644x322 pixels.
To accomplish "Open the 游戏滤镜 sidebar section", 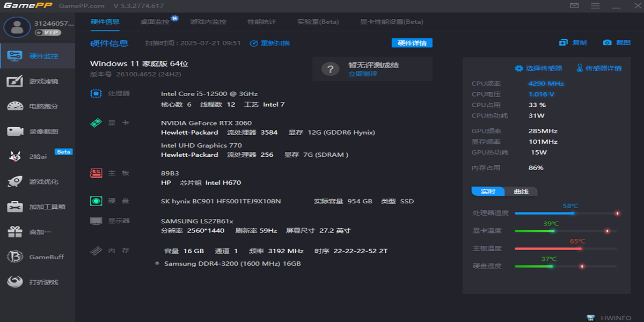I will (38, 81).
